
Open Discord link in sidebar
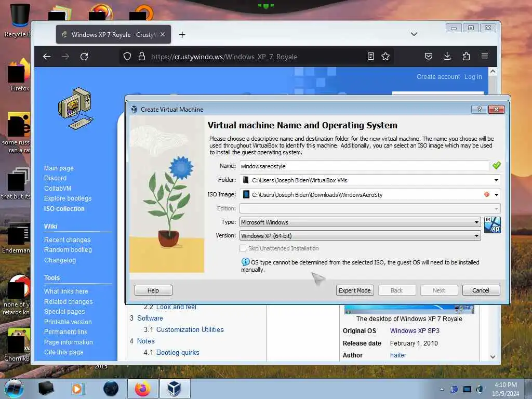pos(55,178)
